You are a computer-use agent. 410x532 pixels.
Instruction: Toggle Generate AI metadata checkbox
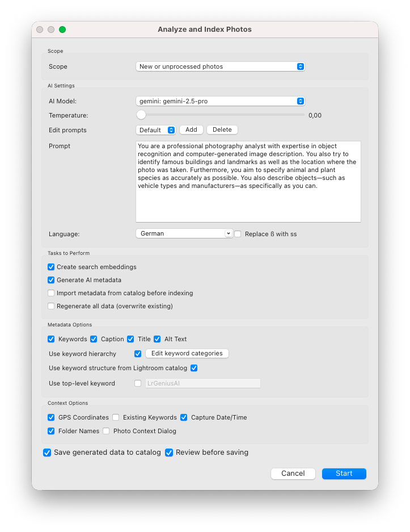pos(51,280)
